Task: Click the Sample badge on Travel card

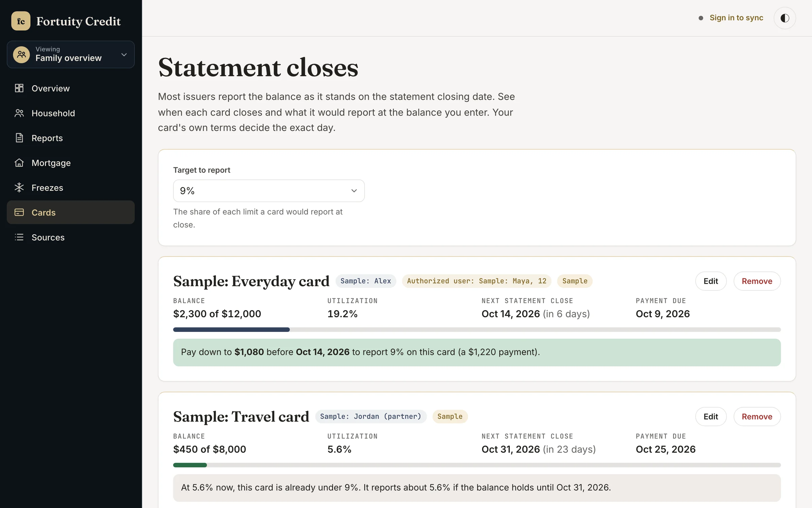Action: (x=450, y=417)
